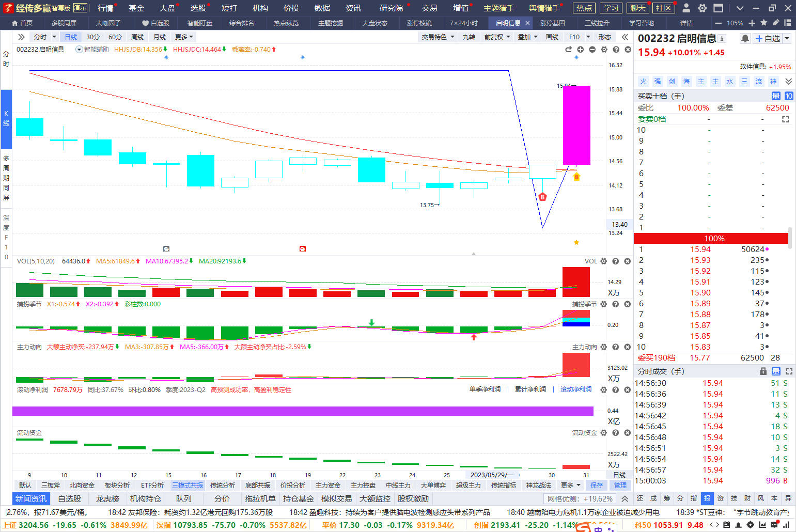The image size is (796, 532).
Task: Select the 日线 period
Action: click(71, 37)
